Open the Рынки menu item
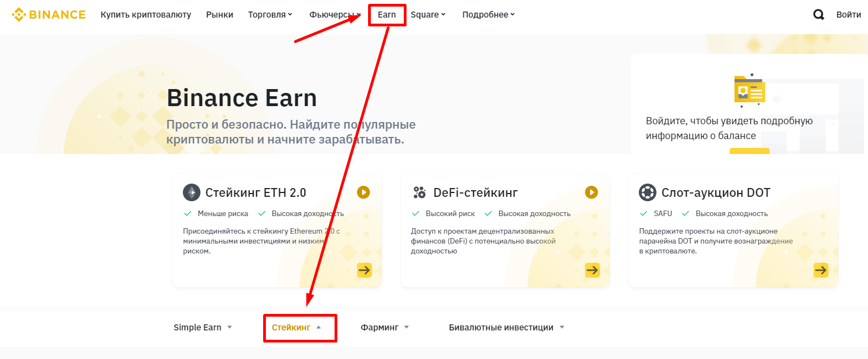The height and width of the screenshot is (359, 868). [x=220, y=15]
